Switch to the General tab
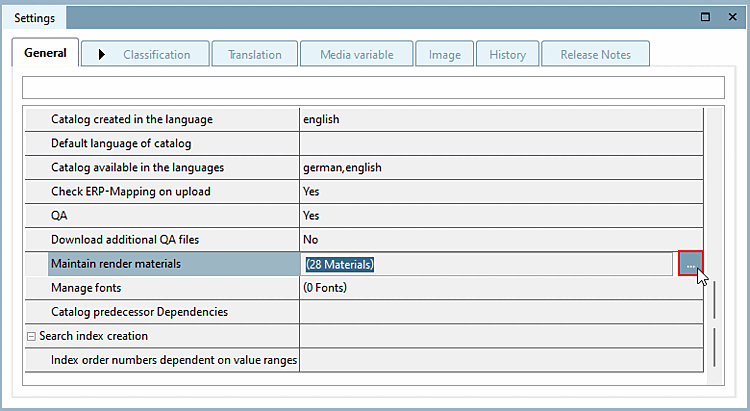This screenshot has width=750, height=411. (46, 54)
